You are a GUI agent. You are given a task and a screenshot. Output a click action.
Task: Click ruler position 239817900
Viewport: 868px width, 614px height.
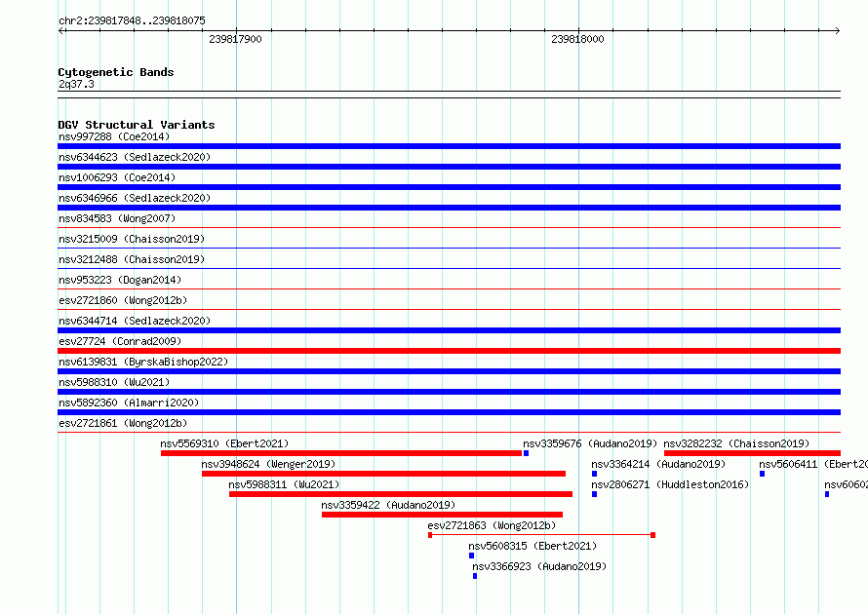click(x=236, y=39)
